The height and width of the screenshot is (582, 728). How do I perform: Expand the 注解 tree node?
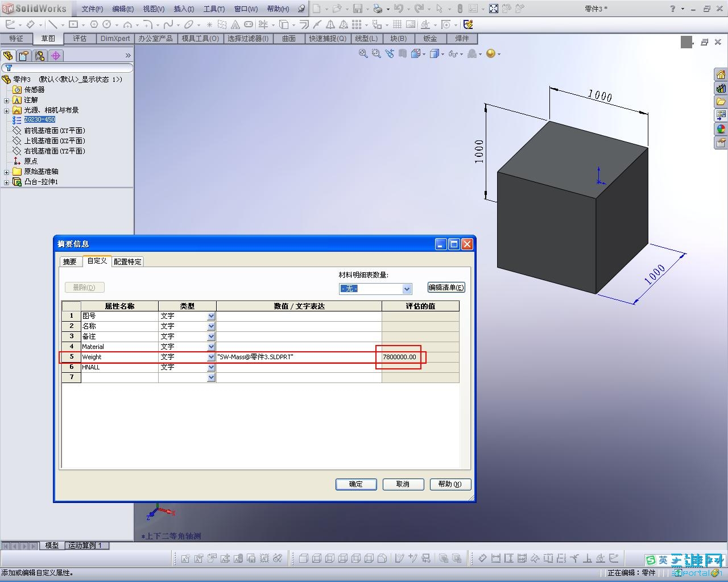pyautogui.click(x=6, y=100)
